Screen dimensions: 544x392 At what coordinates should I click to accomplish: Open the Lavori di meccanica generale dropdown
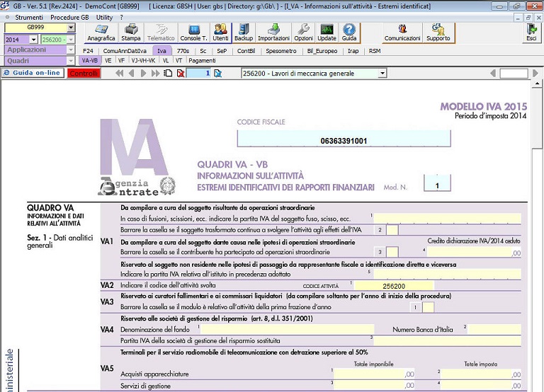(x=382, y=74)
